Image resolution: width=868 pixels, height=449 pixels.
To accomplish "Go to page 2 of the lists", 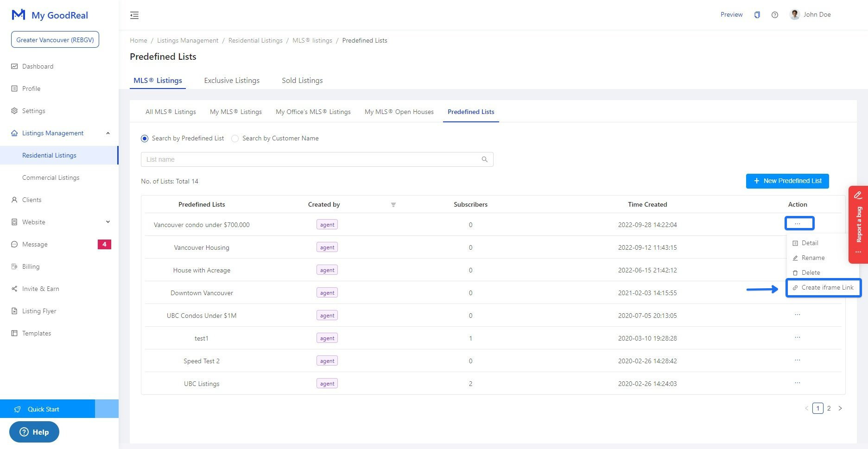I will point(829,408).
